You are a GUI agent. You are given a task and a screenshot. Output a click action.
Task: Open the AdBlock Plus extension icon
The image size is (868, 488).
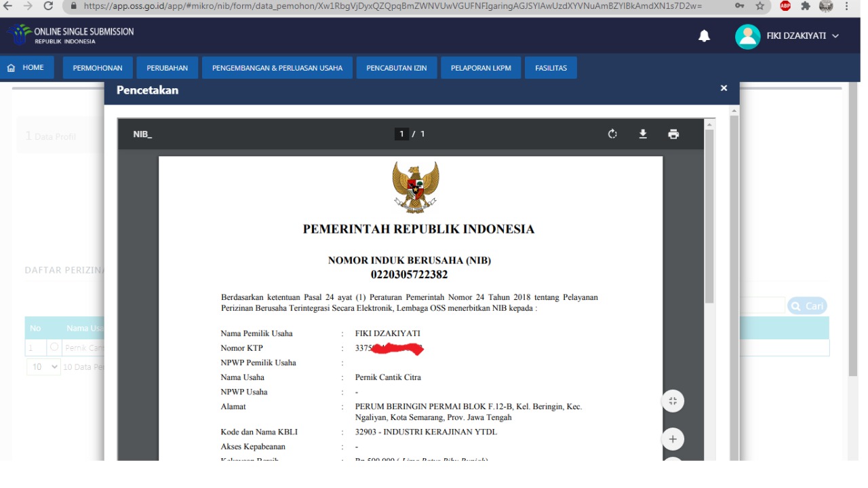[x=785, y=6]
